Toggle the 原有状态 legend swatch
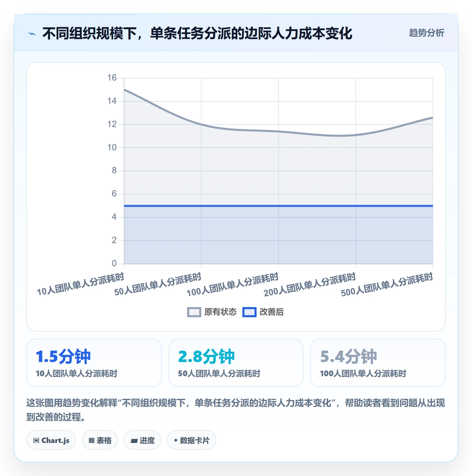The width and height of the screenshot is (472, 476). pyautogui.click(x=194, y=312)
